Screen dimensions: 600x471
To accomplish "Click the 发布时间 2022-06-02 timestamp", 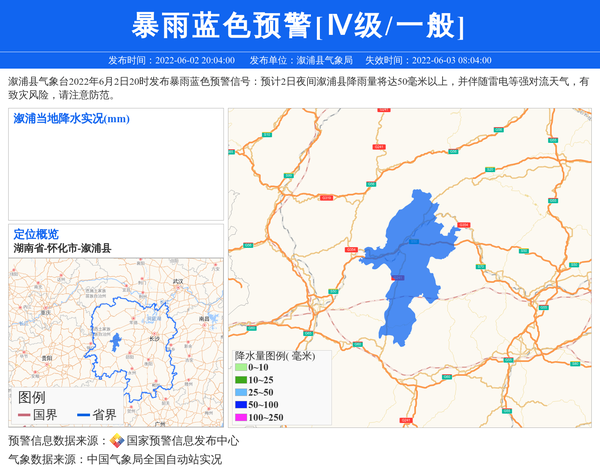I will pos(171,60).
